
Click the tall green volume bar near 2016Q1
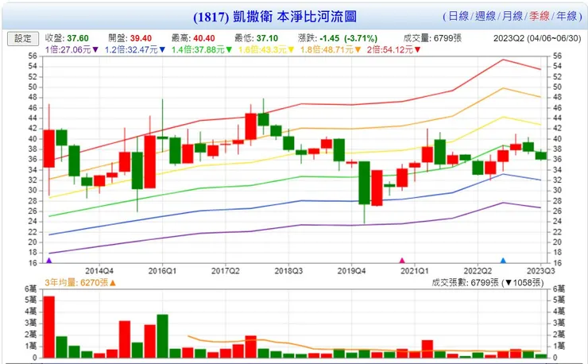(x=162, y=336)
